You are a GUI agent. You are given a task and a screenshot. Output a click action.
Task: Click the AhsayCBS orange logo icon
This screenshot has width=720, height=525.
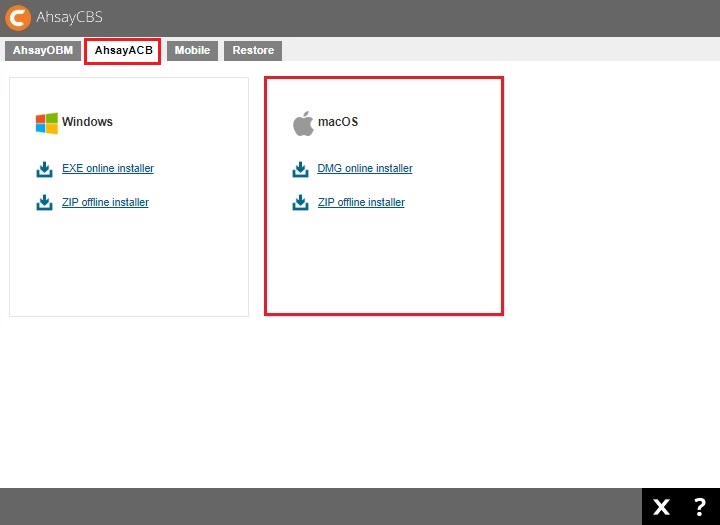tap(18, 17)
